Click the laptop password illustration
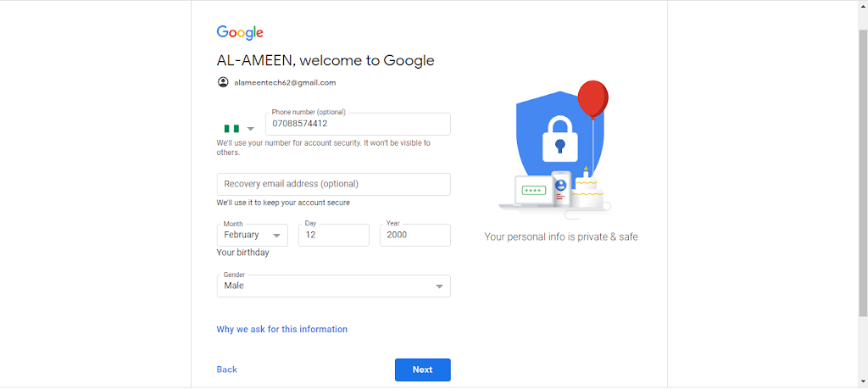The width and height of the screenshot is (868, 389). pos(534,192)
